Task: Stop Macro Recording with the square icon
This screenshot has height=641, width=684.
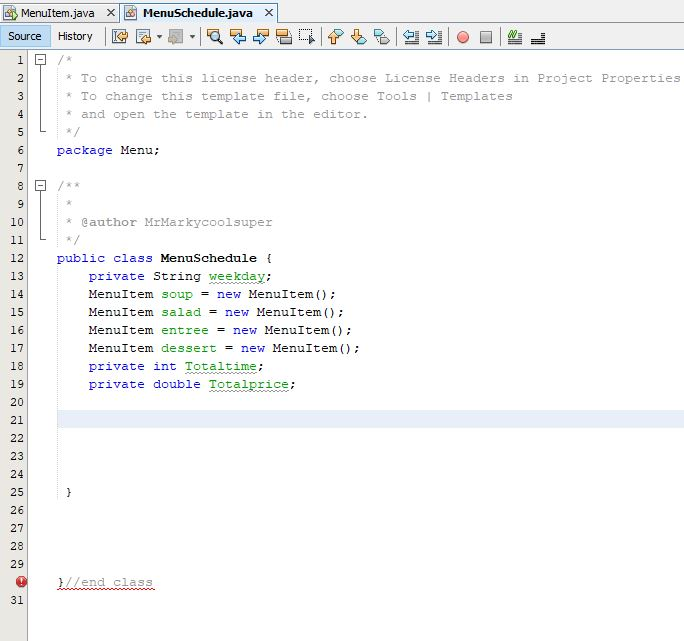Action: point(486,37)
